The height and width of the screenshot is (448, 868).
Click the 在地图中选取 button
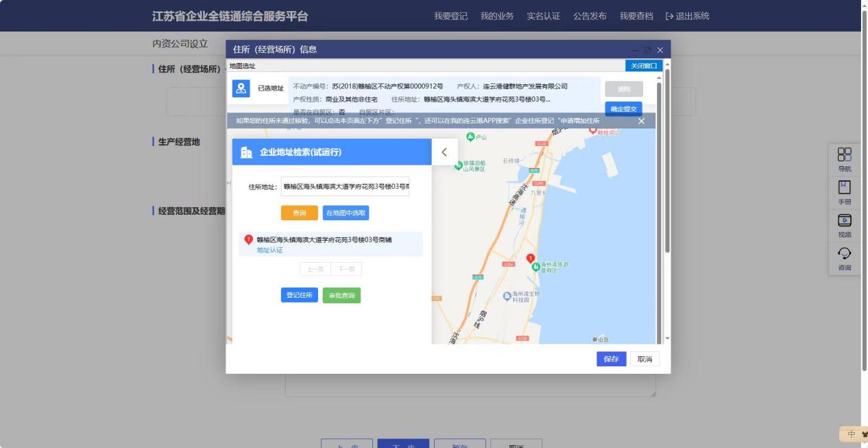[x=346, y=213]
